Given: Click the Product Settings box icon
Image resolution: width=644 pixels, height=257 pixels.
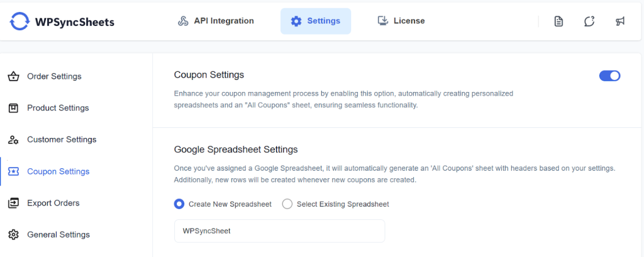Looking at the screenshot, I should (14, 108).
